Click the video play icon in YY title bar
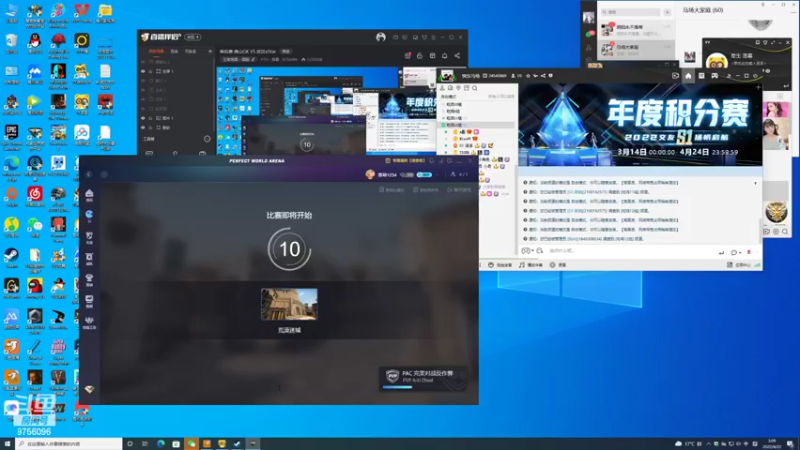 pyautogui.click(x=675, y=76)
